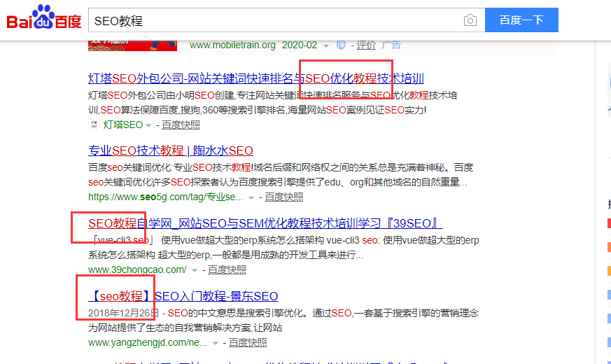Expand the arrow beside seo5g.com URL

click(x=251, y=198)
